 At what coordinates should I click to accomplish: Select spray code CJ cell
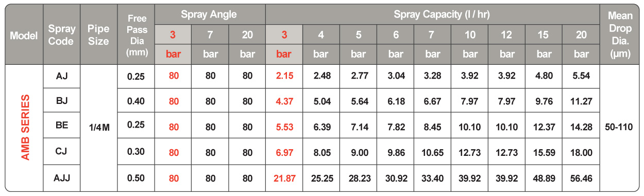(x=62, y=153)
